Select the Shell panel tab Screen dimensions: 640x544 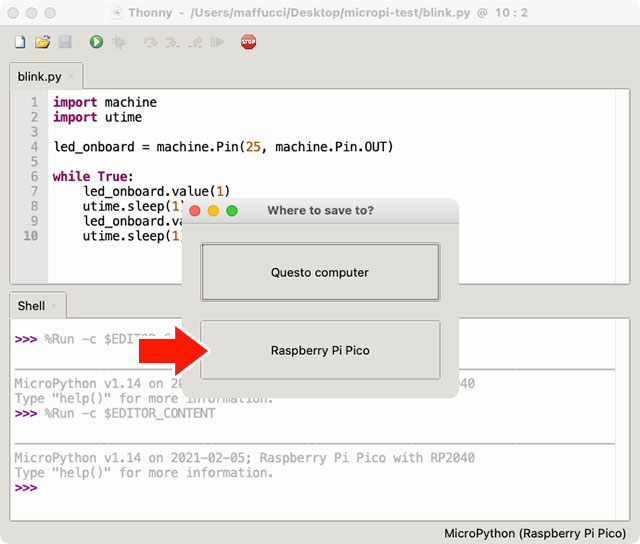click(x=31, y=305)
